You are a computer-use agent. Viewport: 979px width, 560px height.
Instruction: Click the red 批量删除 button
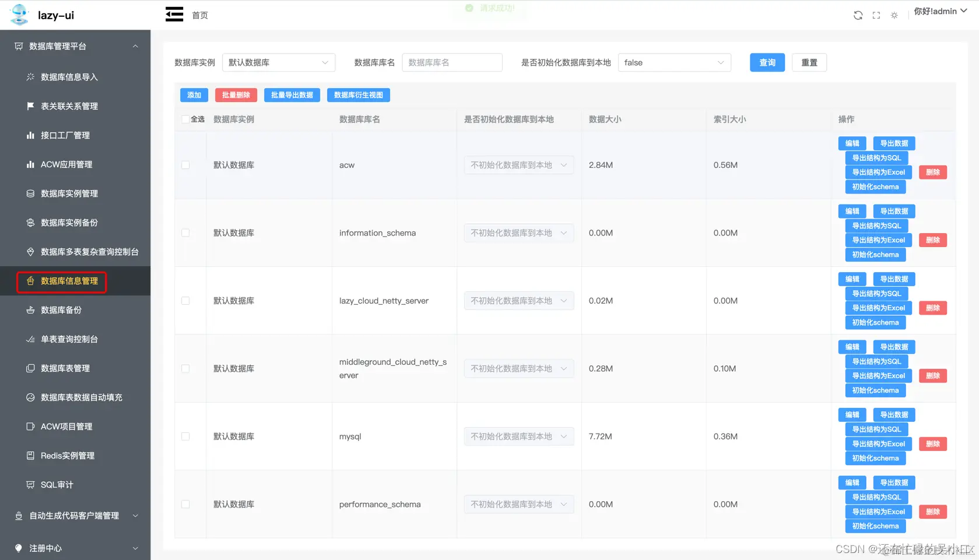(236, 95)
